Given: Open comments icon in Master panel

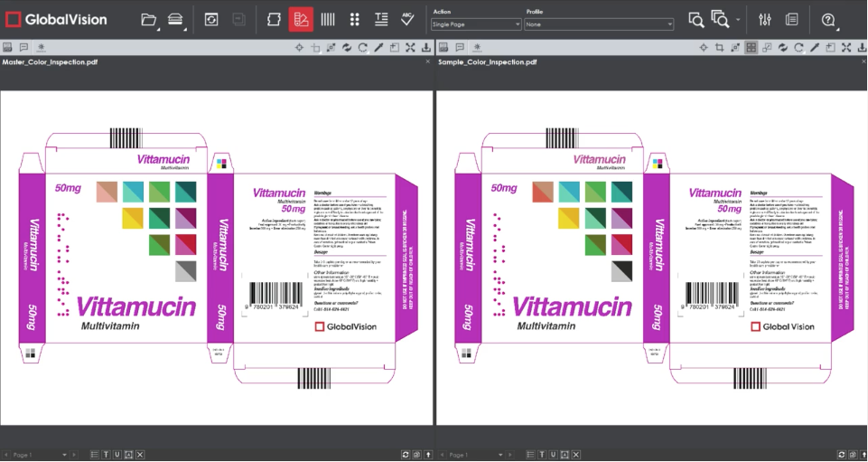Looking at the screenshot, I should pyautogui.click(x=23, y=48).
